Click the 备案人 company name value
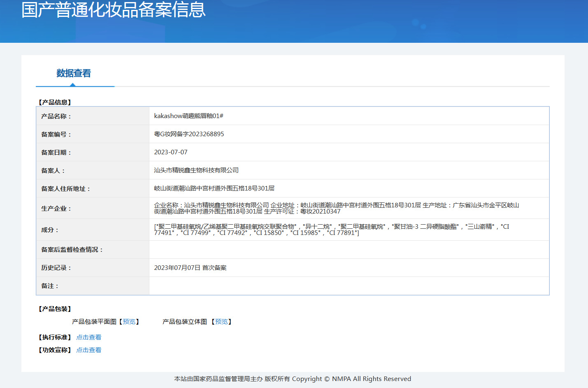The image size is (588, 388). [196, 170]
